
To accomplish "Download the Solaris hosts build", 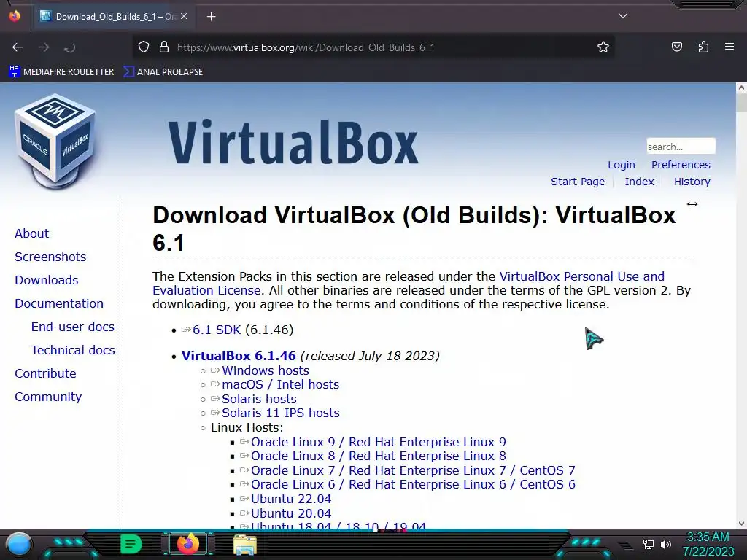I will pos(259,399).
